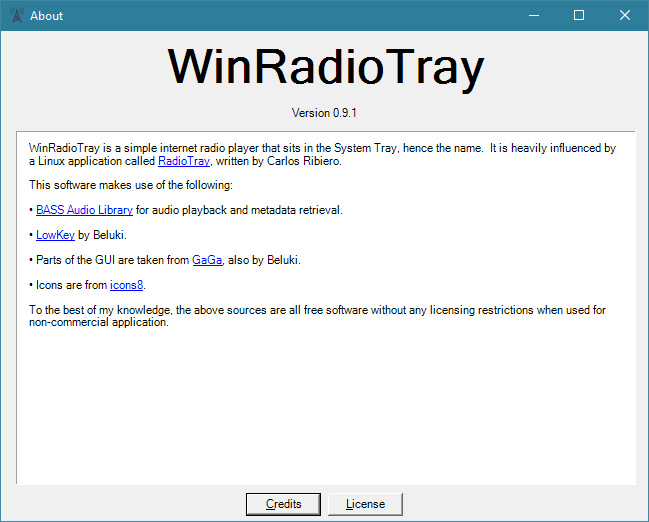Image resolution: width=649 pixels, height=522 pixels.
Task: Close the About dialog
Action: point(624,15)
